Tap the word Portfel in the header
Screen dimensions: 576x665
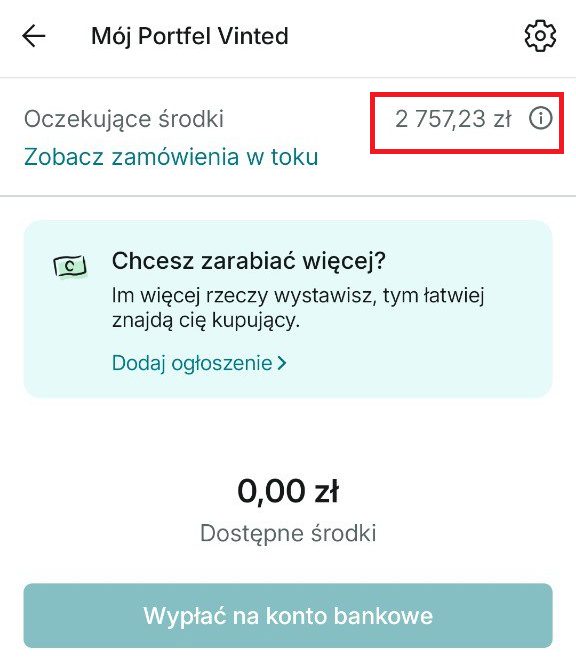[175, 36]
